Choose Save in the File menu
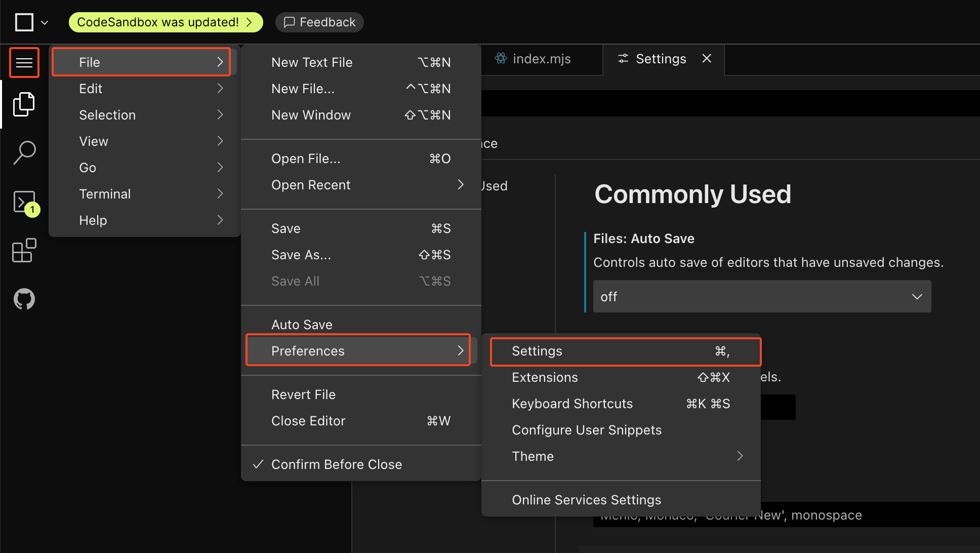Viewport: 980px width, 553px height. tap(361, 228)
